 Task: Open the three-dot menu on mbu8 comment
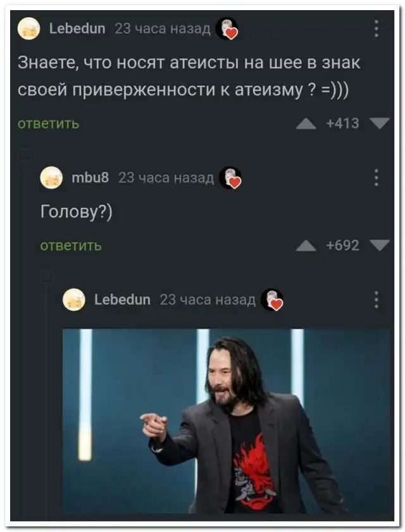[376, 177]
